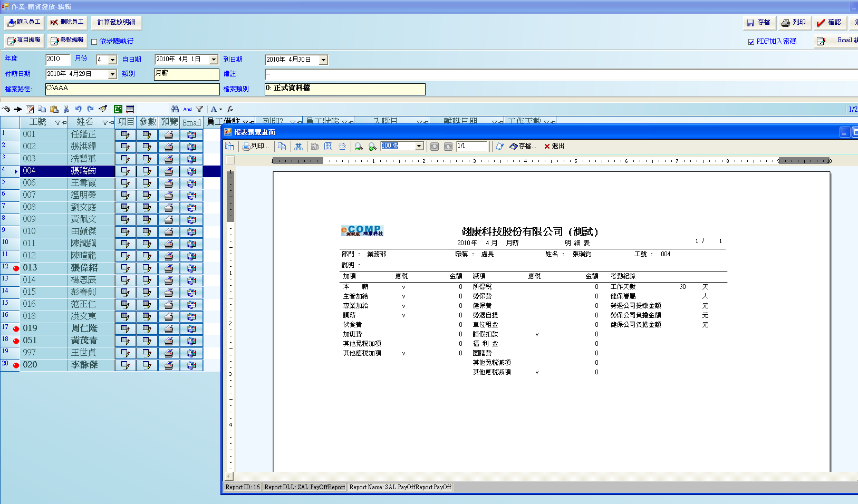Uncheck the PDF加入密碼 checkbox
Viewport: 858px width, 504px height.
coord(751,42)
